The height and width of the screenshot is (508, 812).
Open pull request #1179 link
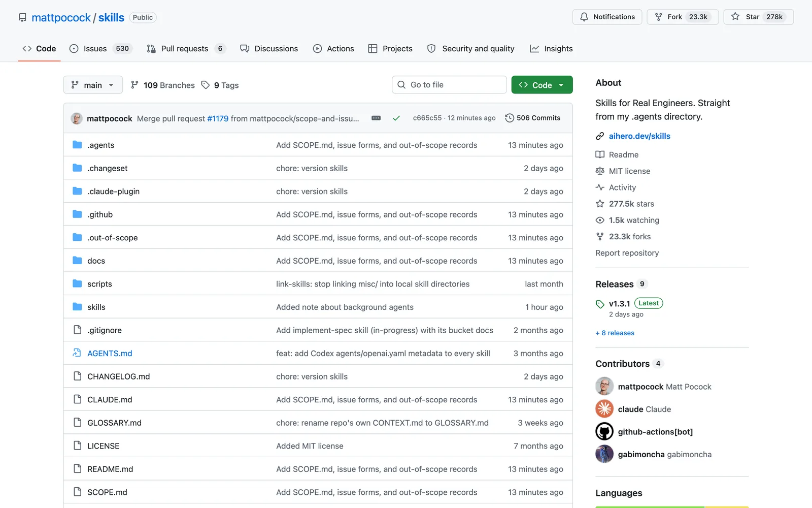coord(218,118)
